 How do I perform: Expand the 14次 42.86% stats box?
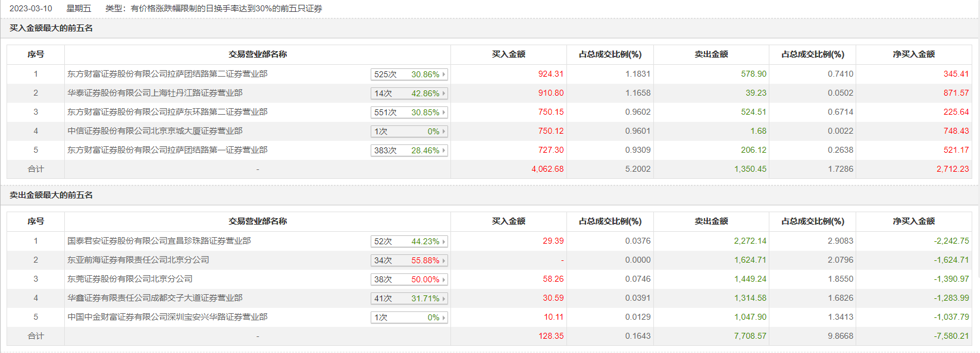click(409, 93)
